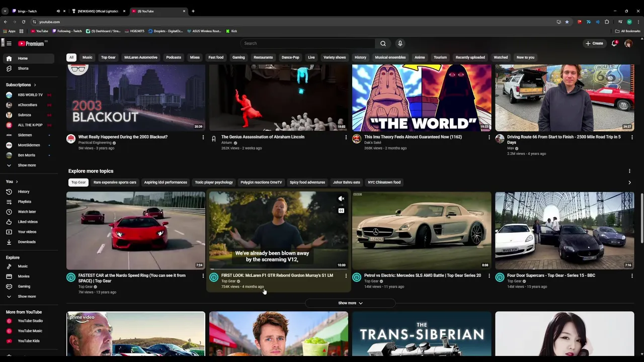Open options menu for 2003 Blackout video

(203, 137)
